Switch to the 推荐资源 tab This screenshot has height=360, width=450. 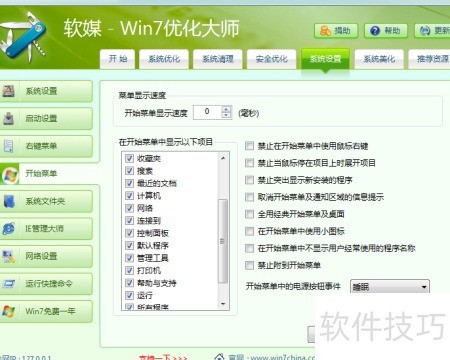pos(429,59)
